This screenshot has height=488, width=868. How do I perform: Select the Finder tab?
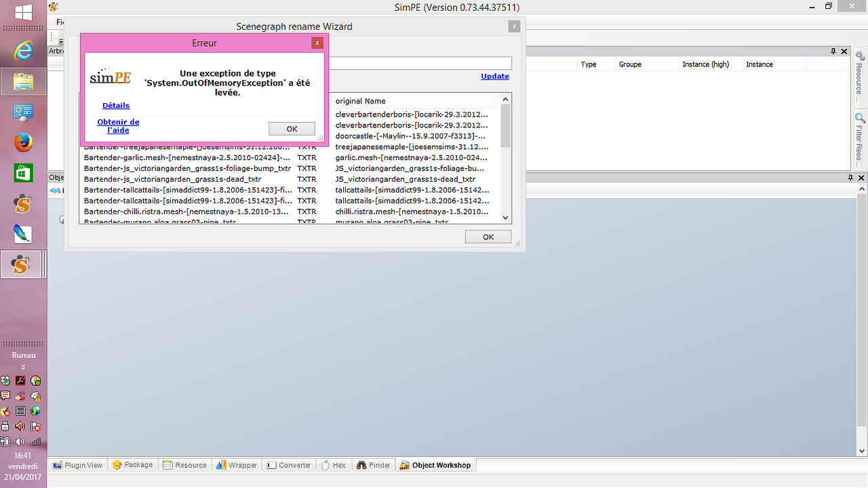(374, 465)
